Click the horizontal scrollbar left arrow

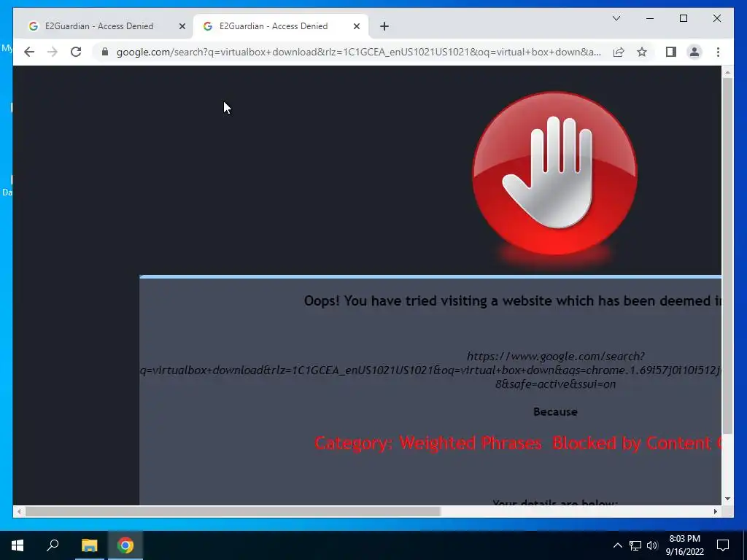coord(18,511)
